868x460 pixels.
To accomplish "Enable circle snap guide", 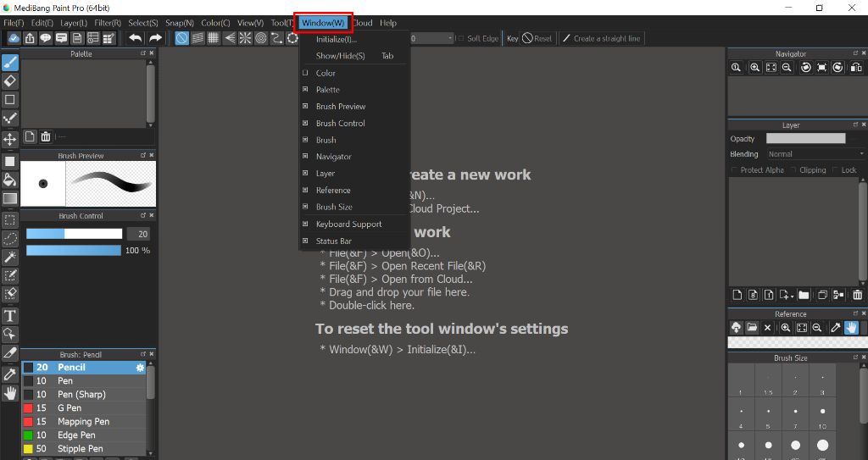I will 261,38.
